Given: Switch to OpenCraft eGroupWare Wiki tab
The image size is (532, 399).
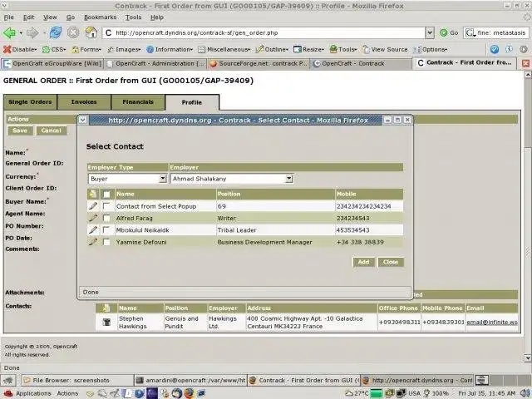Looking at the screenshot, I should (52, 63).
